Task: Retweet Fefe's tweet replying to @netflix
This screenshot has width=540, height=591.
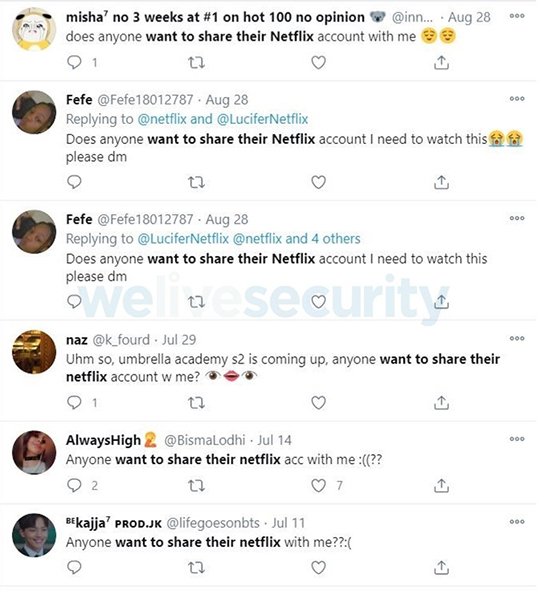Action: (x=196, y=182)
